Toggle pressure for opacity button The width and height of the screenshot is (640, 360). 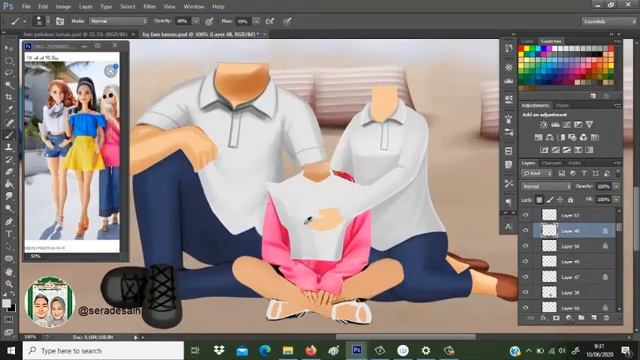click(209, 21)
